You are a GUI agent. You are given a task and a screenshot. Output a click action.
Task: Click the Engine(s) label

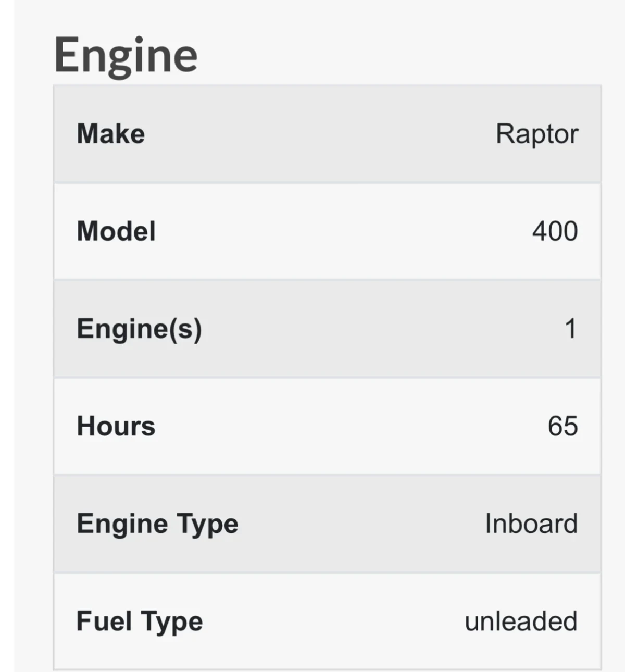(x=139, y=329)
